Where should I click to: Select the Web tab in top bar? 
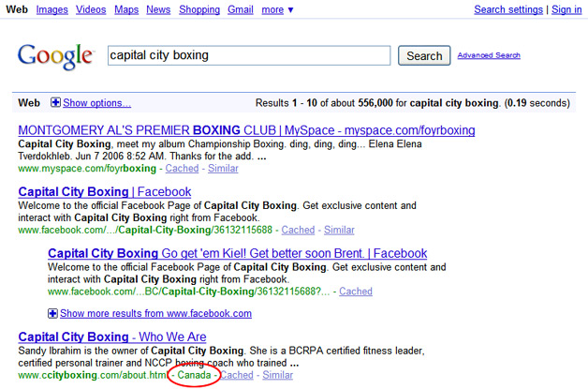pos(17,9)
